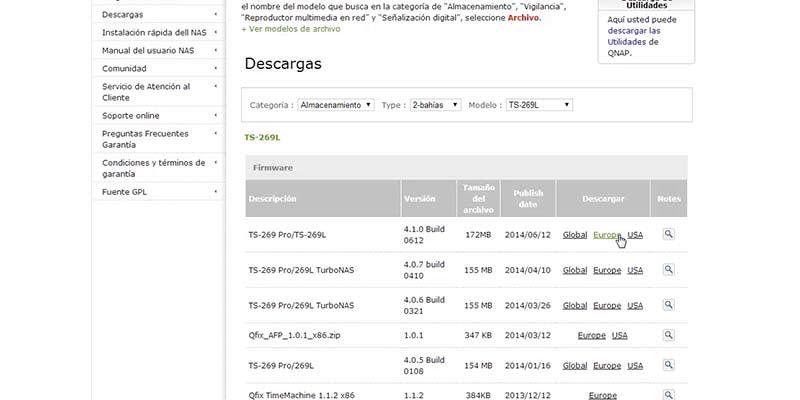Open the Categoría dropdown showing Almacenamiento
This screenshot has height=400, width=800.
[336, 105]
